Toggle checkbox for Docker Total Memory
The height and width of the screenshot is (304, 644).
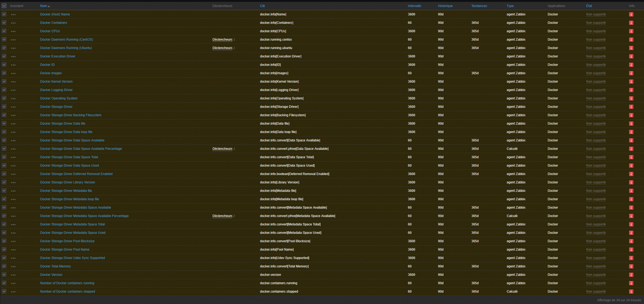click(x=4, y=266)
